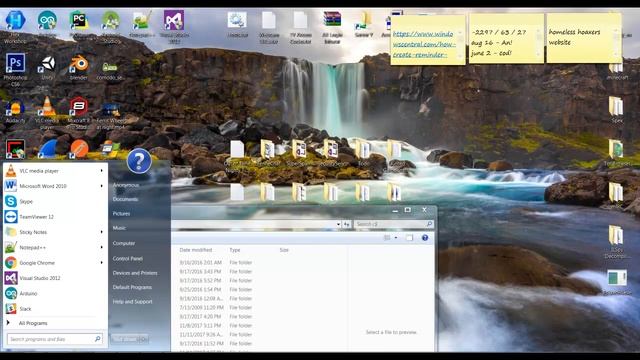This screenshot has height=360, width=640.
Task: Open Control Panel from Start menu
Action: pos(128,259)
